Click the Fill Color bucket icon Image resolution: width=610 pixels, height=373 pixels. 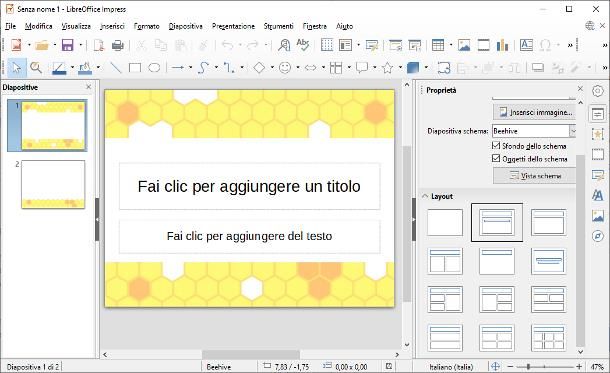(85, 68)
